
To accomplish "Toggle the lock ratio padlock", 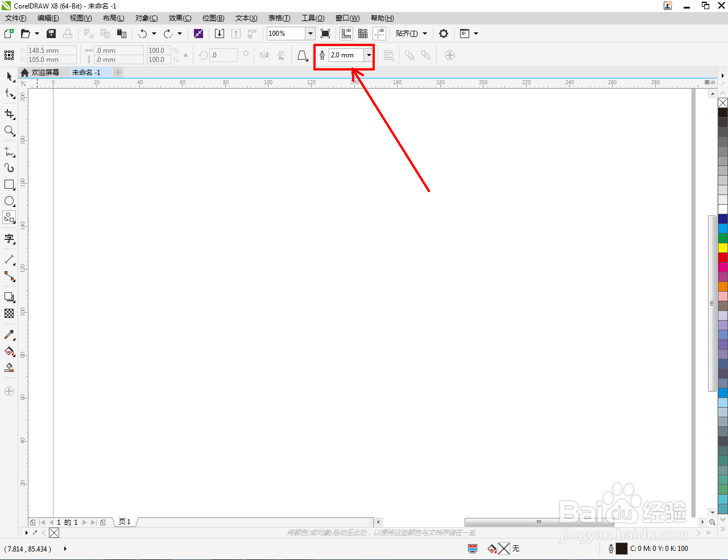I will (x=185, y=55).
